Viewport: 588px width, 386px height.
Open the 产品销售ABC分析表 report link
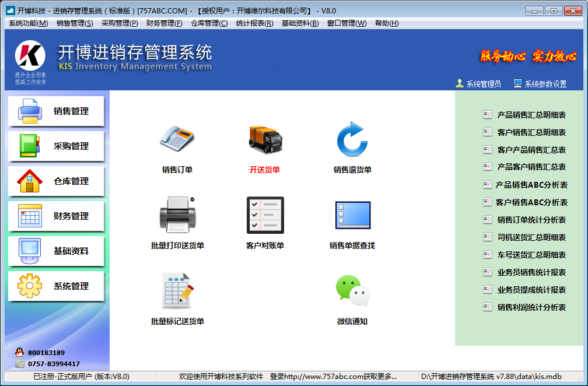click(x=531, y=185)
